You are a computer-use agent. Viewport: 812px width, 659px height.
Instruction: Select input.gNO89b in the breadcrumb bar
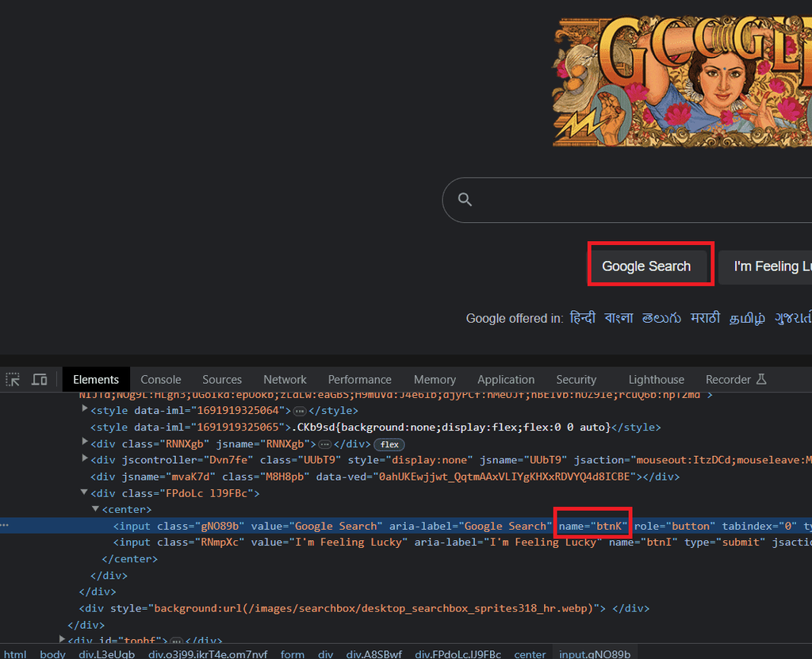pyautogui.click(x=595, y=653)
